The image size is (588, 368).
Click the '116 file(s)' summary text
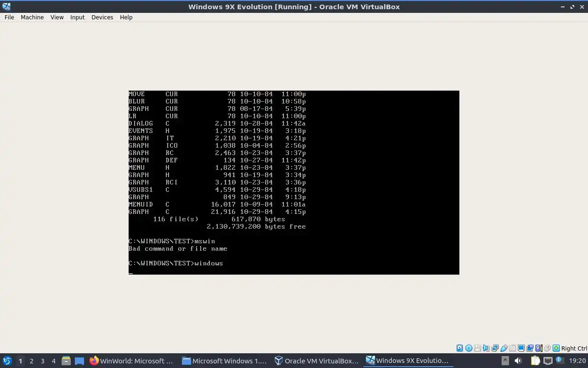(176, 219)
